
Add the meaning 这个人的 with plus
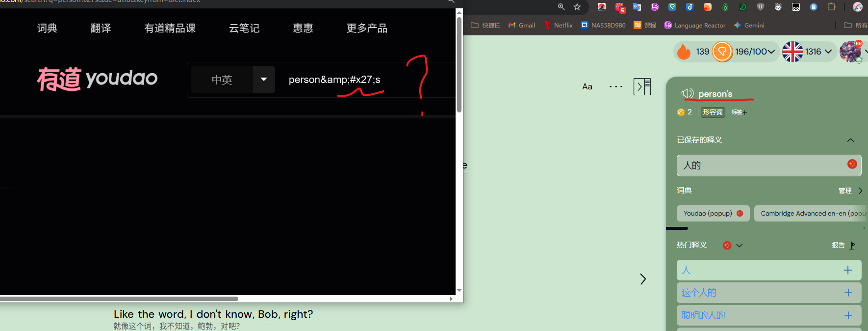pos(848,293)
